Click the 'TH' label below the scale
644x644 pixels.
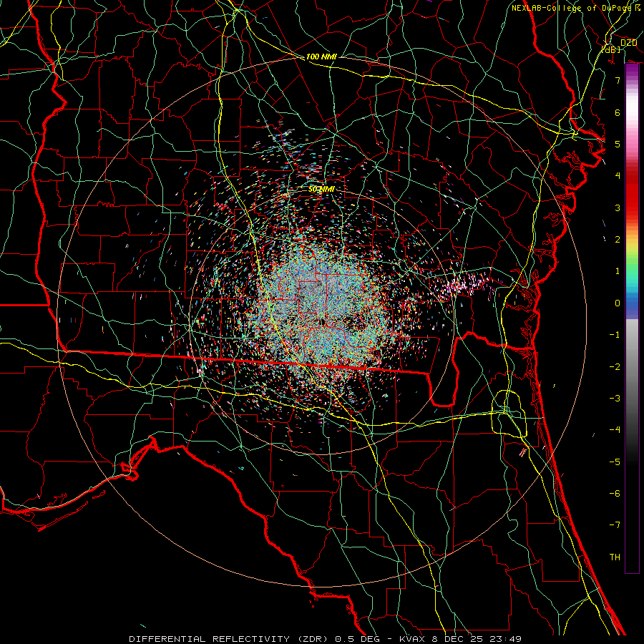(x=615, y=557)
